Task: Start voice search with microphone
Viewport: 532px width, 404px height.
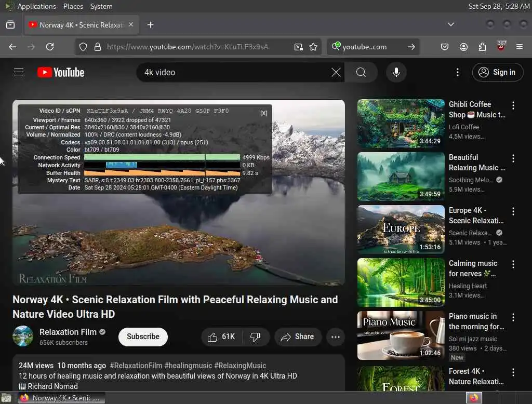Action: [396, 72]
